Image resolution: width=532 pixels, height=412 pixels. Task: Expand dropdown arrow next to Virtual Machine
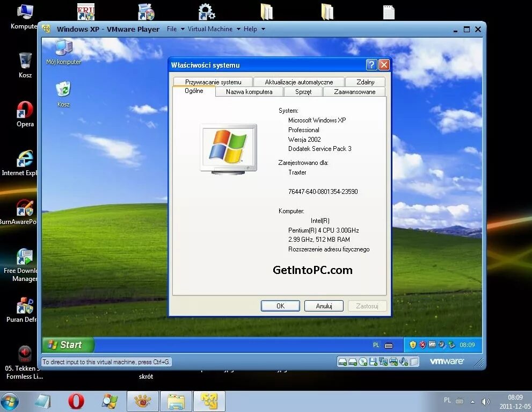click(238, 29)
